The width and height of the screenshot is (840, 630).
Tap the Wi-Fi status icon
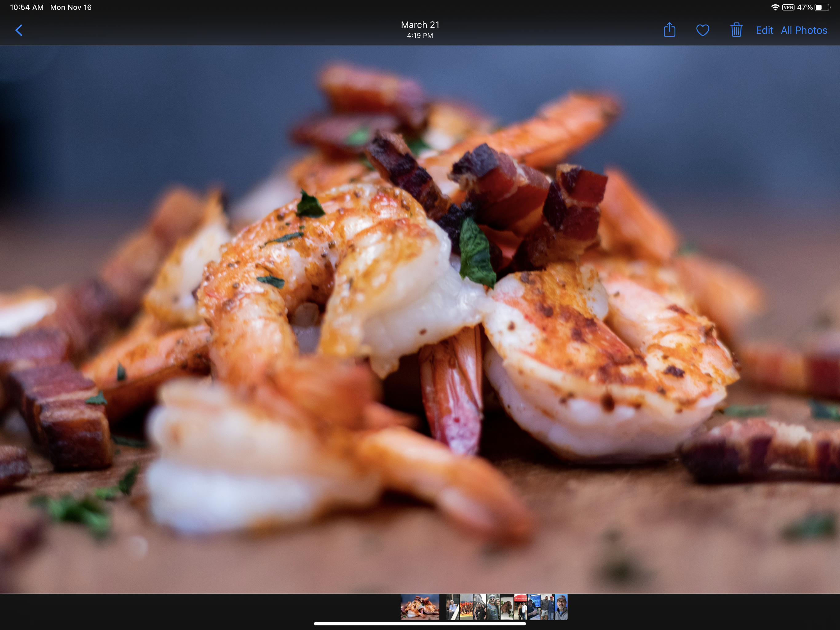pos(775,7)
